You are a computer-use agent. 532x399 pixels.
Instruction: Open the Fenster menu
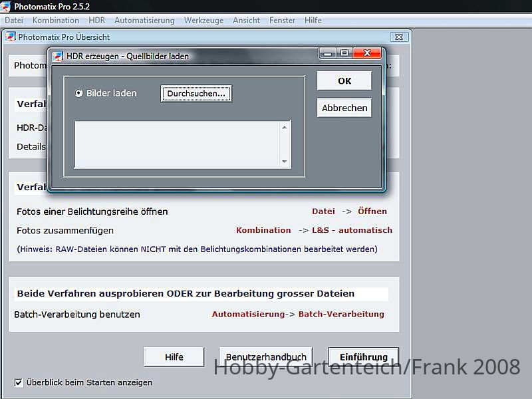282,21
